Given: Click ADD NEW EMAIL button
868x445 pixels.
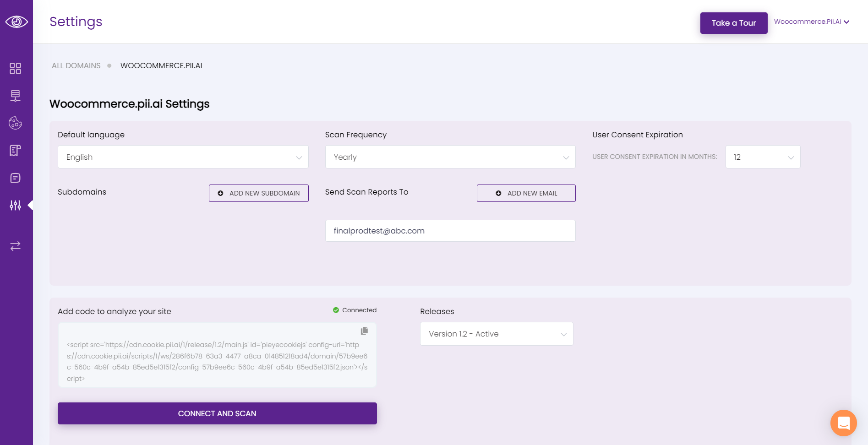Looking at the screenshot, I should [x=526, y=193].
